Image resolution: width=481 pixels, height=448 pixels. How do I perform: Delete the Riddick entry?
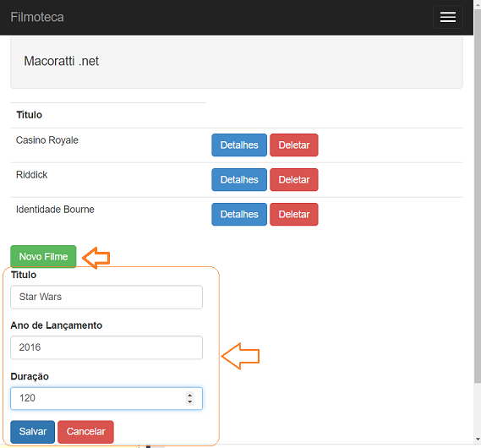click(x=294, y=180)
